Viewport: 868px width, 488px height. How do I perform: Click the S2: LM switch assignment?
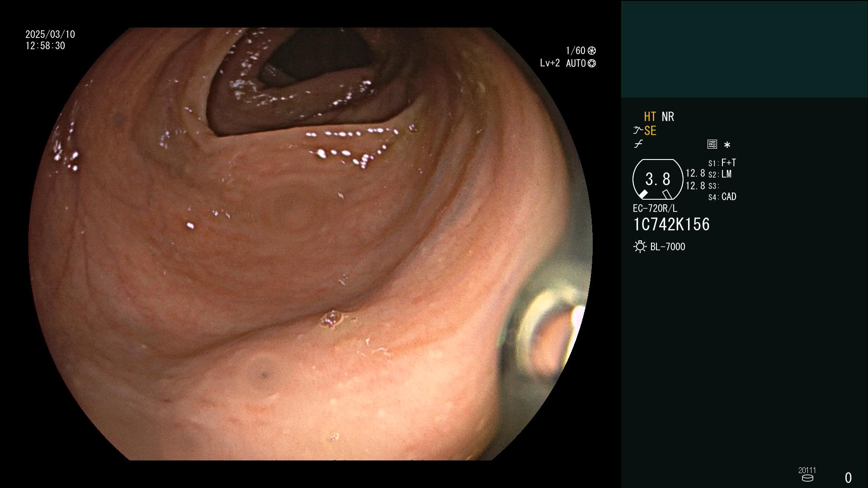720,174
